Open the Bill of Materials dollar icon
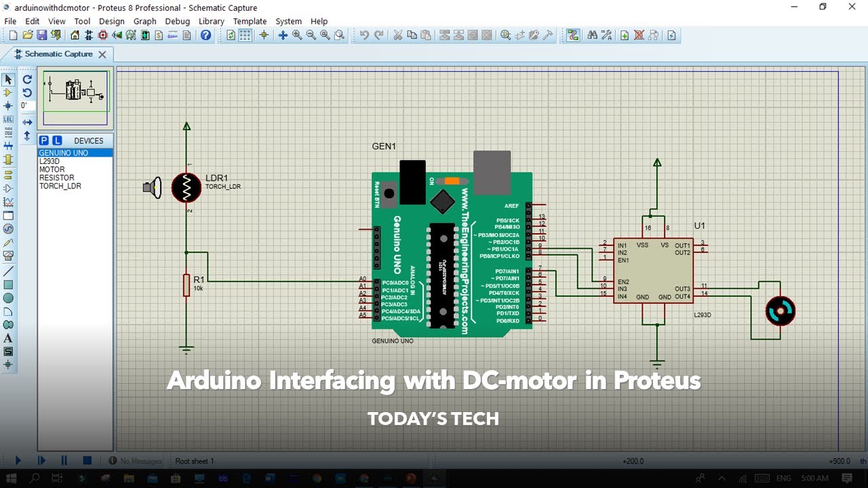 click(x=159, y=35)
